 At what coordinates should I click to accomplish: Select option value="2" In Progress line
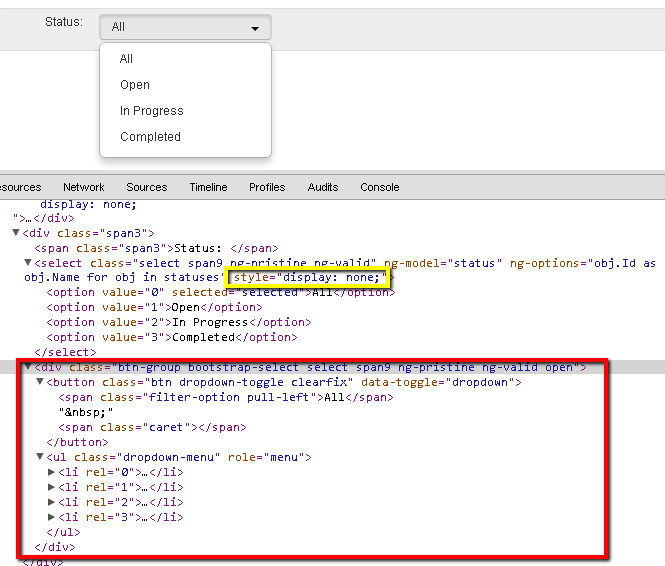pos(179,322)
